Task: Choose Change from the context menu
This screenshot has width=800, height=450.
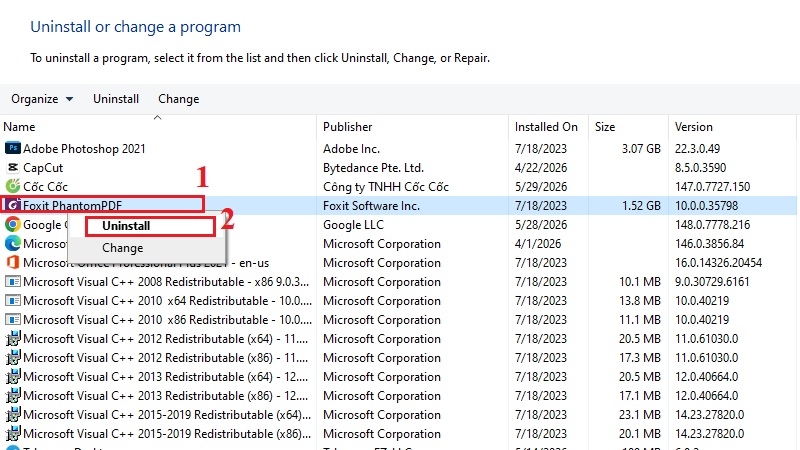Action: point(122,248)
